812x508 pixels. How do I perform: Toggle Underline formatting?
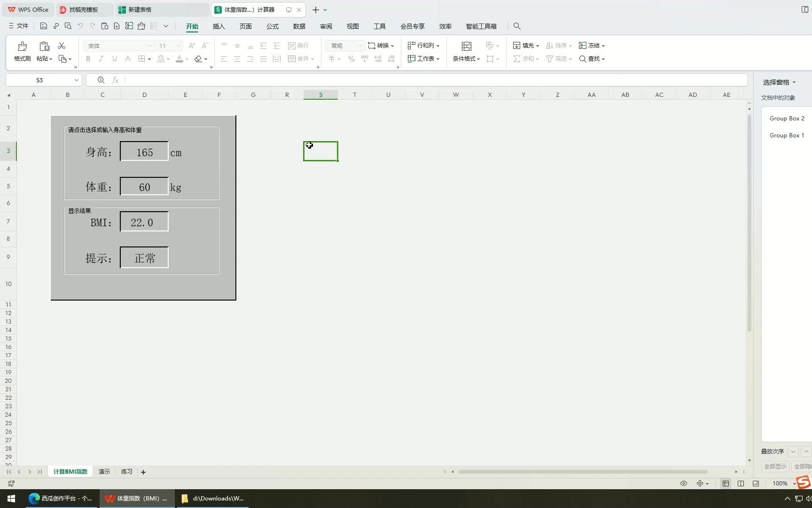[x=114, y=59]
